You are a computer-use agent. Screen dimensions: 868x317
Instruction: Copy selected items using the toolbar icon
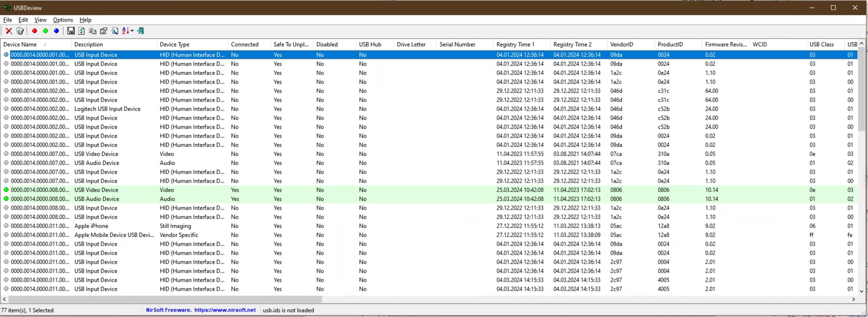[92, 31]
